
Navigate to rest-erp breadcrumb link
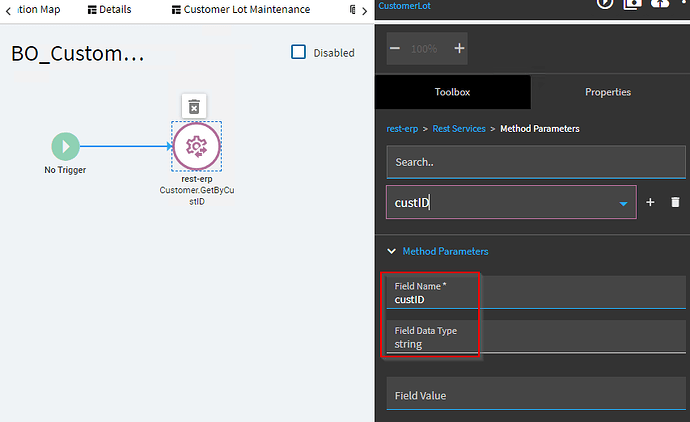tap(403, 128)
